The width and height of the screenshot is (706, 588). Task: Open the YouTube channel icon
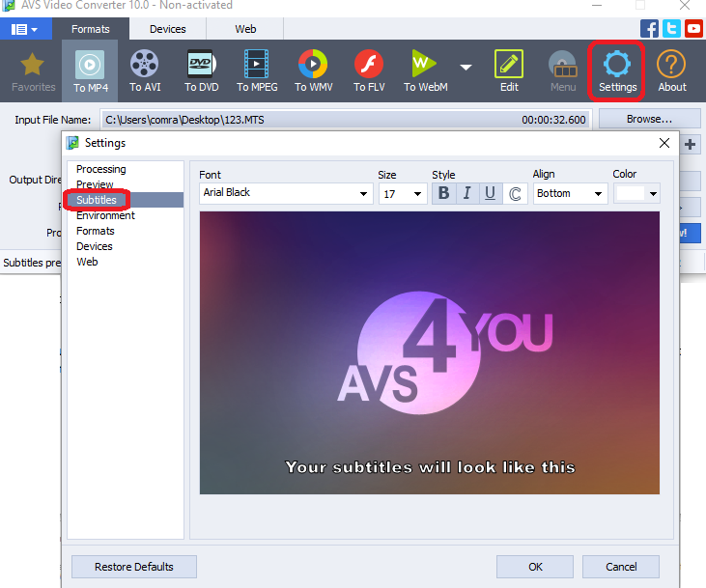coord(693,28)
